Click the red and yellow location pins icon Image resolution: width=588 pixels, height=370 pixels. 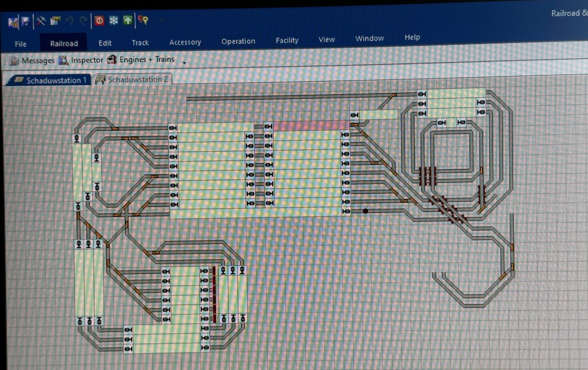click(x=143, y=20)
